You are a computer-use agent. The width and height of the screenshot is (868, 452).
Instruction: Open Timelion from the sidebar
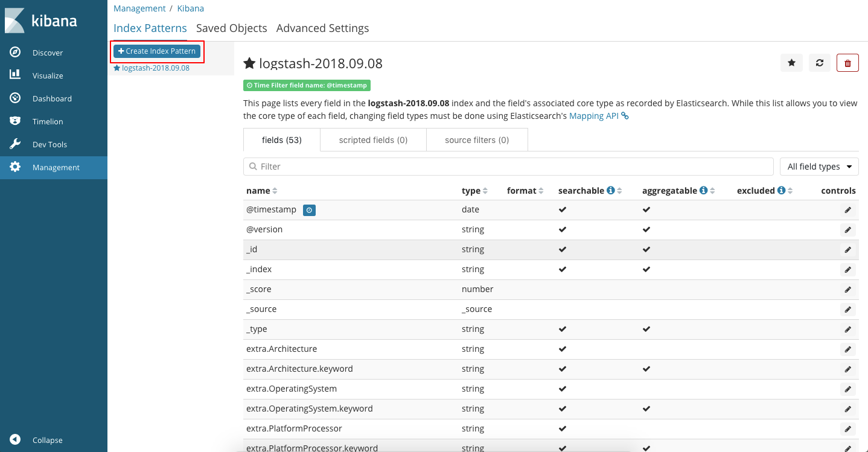[47, 121]
